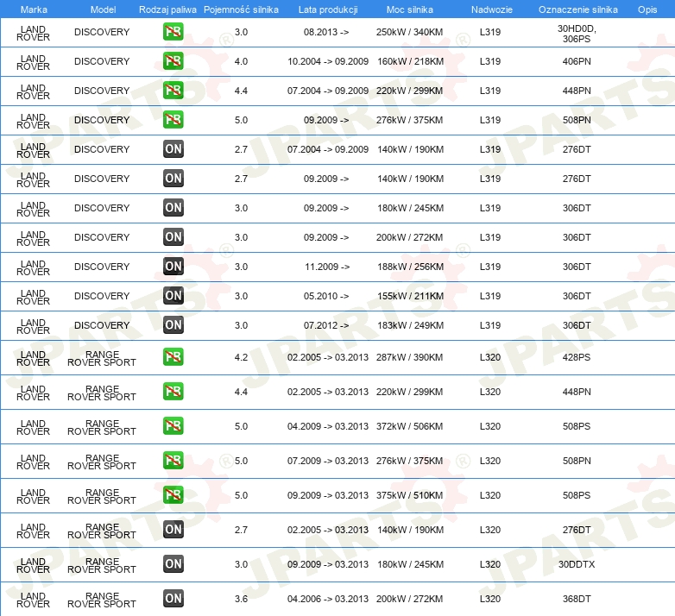Screen dimensions: 675x616
Task: Click DISCOVERY model in the 406PN row
Action: tap(102, 61)
